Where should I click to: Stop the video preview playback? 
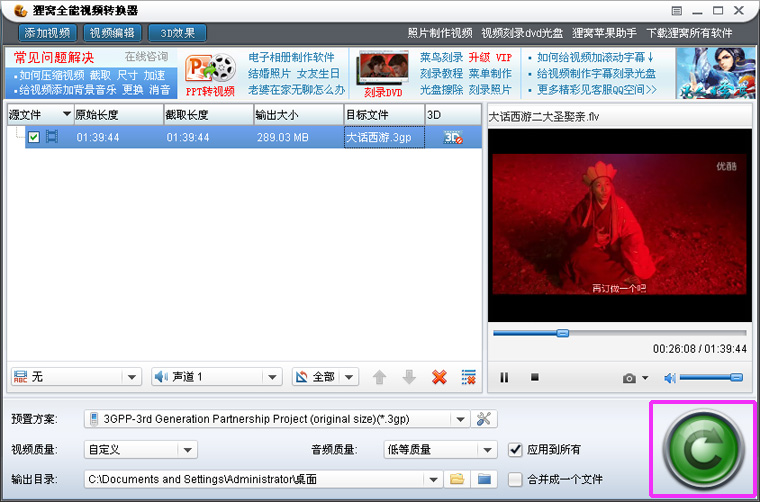point(534,378)
